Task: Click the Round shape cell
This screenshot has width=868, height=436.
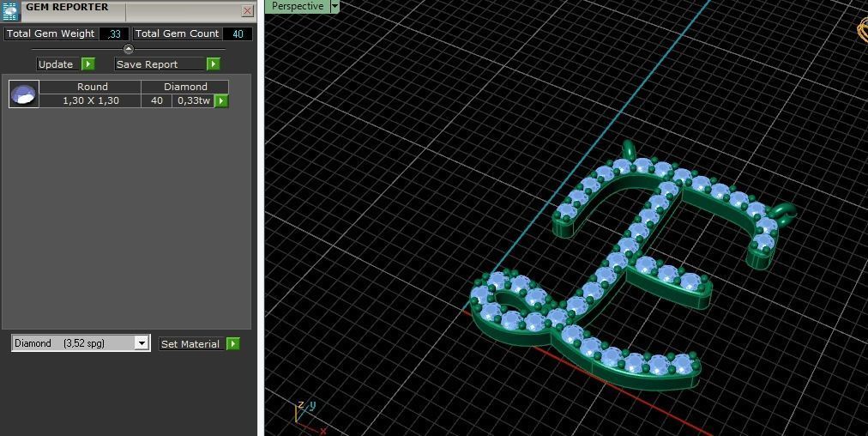Action: tap(90, 87)
